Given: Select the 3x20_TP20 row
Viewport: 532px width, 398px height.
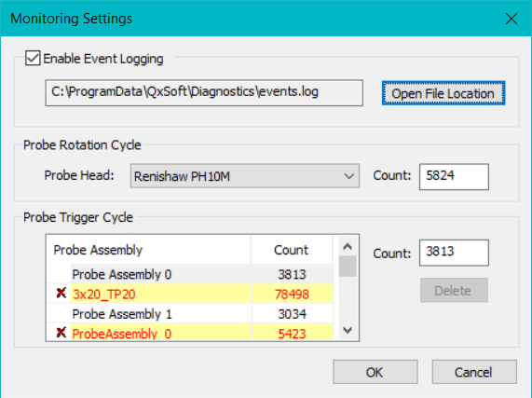Looking at the screenshot, I should tap(190, 294).
